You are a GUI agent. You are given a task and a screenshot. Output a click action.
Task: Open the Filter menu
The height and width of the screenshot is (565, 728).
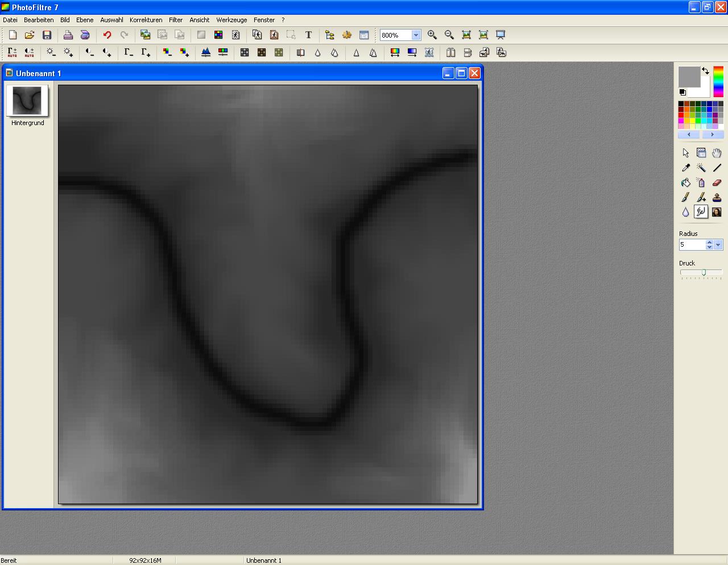pos(176,20)
